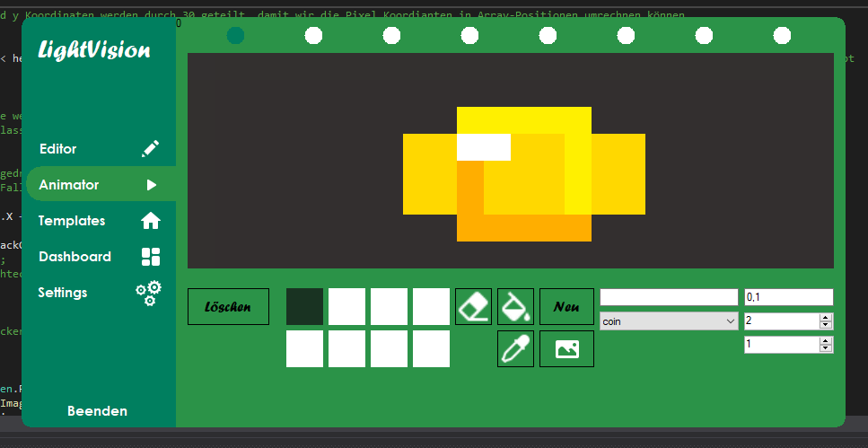Select the third swatch in top row
Screen dimensions: 868x448
pos(389,306)
